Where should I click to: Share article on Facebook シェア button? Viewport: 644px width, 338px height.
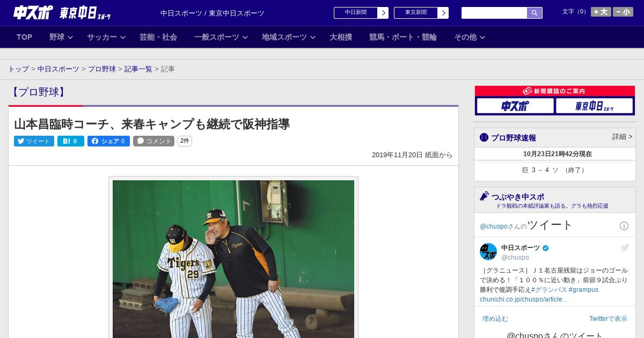[108, 141]
